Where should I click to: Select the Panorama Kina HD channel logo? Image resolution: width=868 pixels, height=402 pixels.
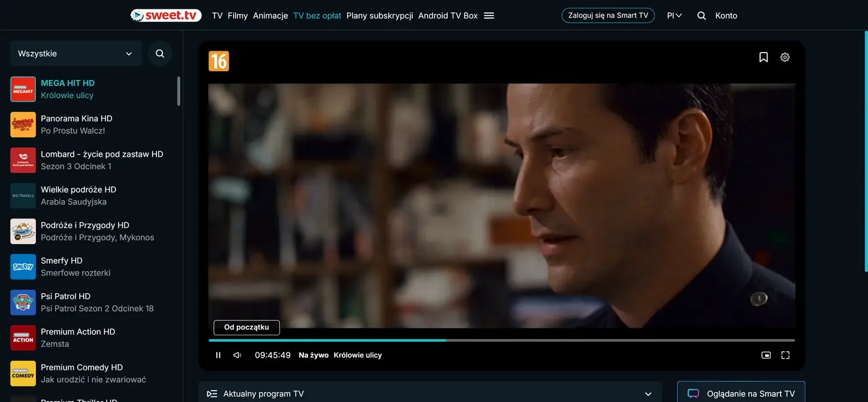(x=23, y=125)
